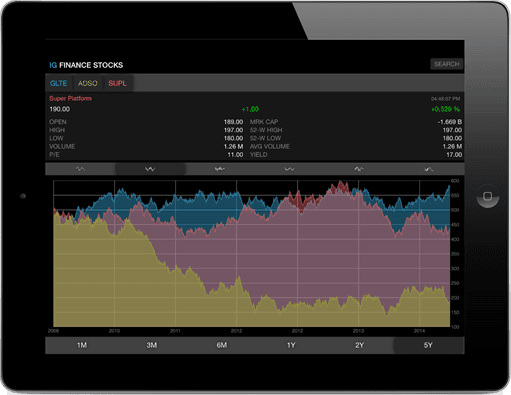Click the 52-W HIGH label

click(266, 130)
